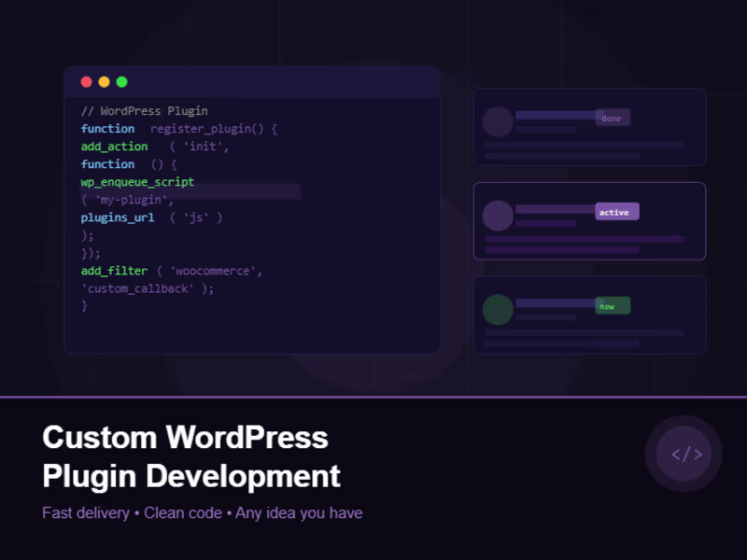This screenshot has height=560, width=747.
Task: Select the green avatar on the bottom card
Action: click(498, 309)
